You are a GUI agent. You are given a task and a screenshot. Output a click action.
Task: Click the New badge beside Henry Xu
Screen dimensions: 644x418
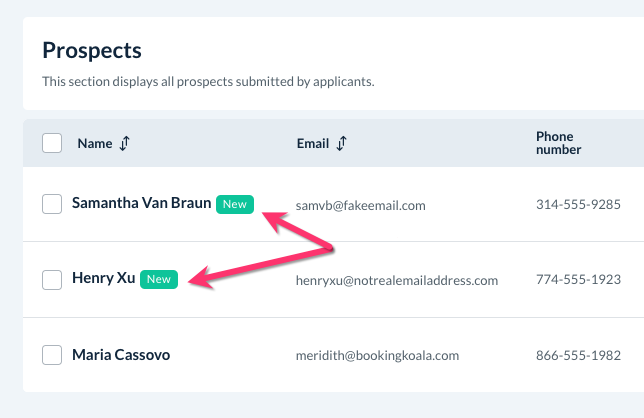pos(159,280)
